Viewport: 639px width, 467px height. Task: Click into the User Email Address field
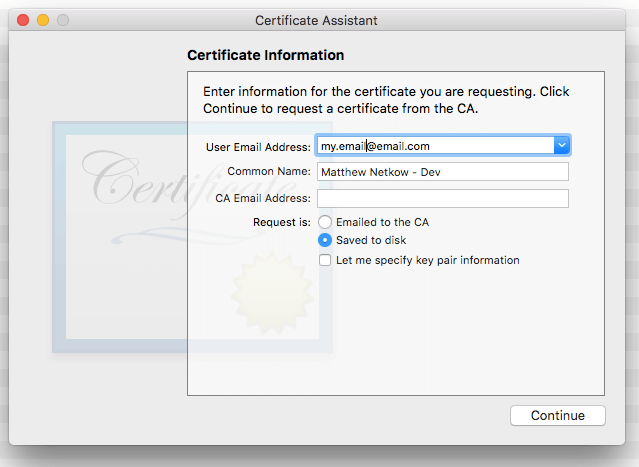(x=435, y=145)
